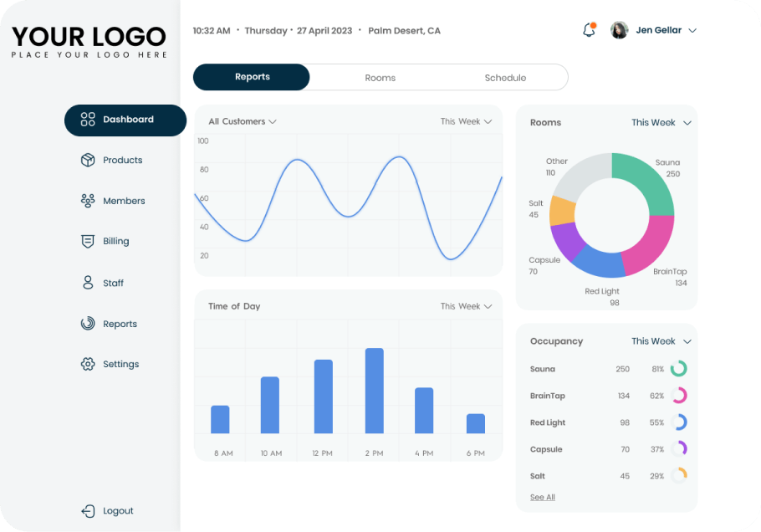
Task: Switch to the Schedule tab
Action: pyautogui.click(x=505, y=78)
